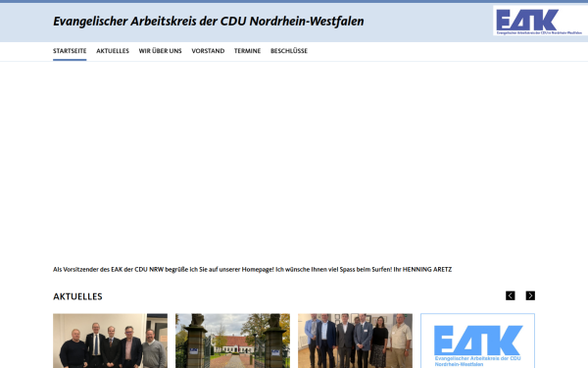Click the Aktuelles section heading
Screen dimensions: 588x368
click(77, 296)
